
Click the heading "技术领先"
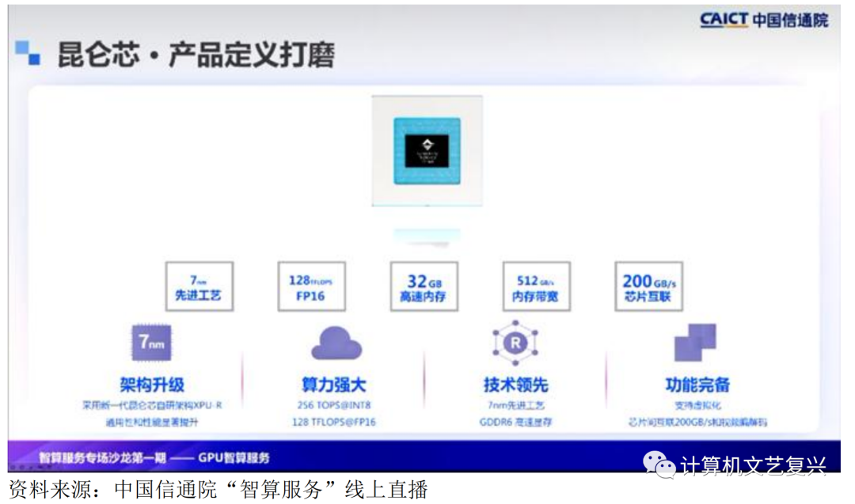516,385
